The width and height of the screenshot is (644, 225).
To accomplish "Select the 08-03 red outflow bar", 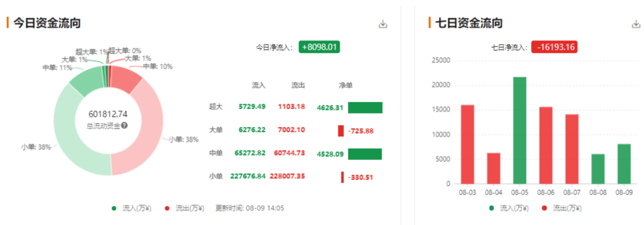I will point(468,144).
